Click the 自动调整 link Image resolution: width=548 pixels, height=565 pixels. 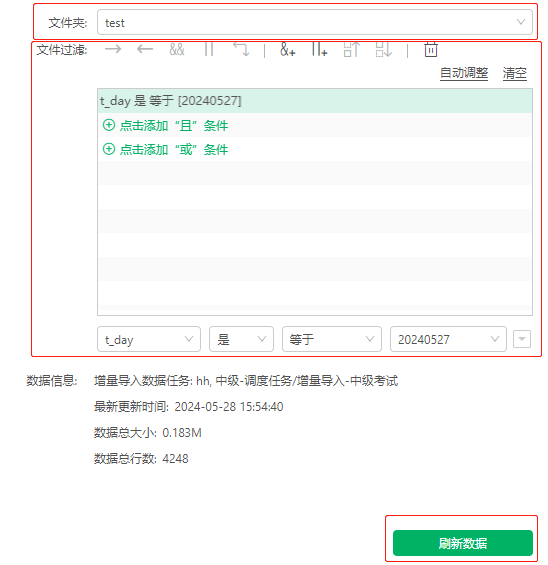tap(464, 73)
